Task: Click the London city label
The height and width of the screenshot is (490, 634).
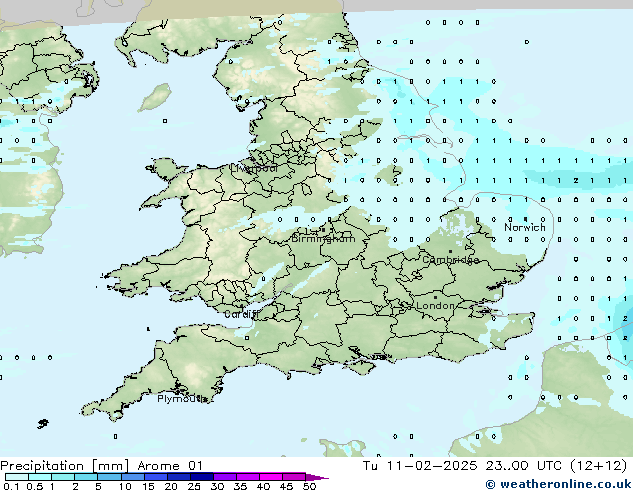Action: 435,306
